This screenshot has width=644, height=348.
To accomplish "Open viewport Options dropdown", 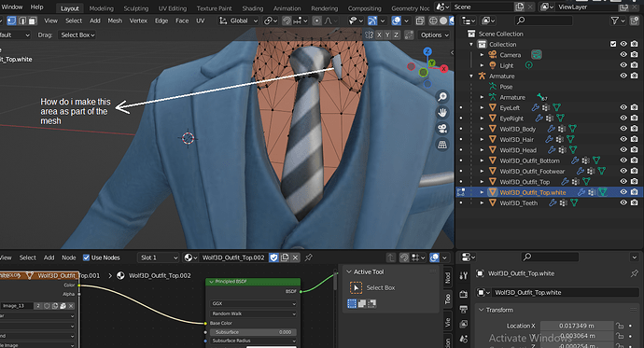I will [x=434, y=35].
